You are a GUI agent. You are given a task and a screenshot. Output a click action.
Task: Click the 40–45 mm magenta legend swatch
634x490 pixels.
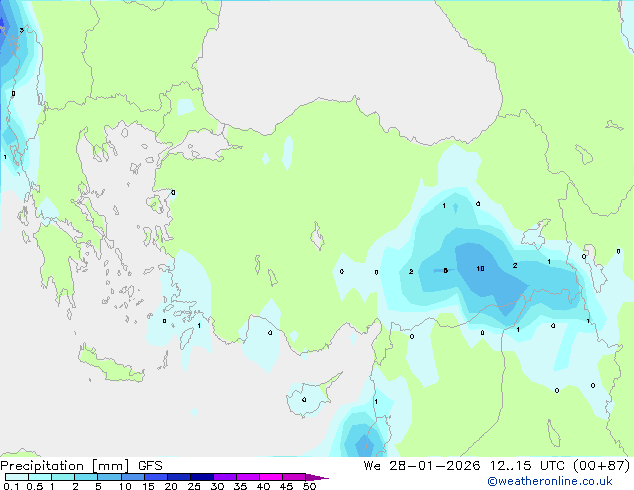click(x=271, y=477)
